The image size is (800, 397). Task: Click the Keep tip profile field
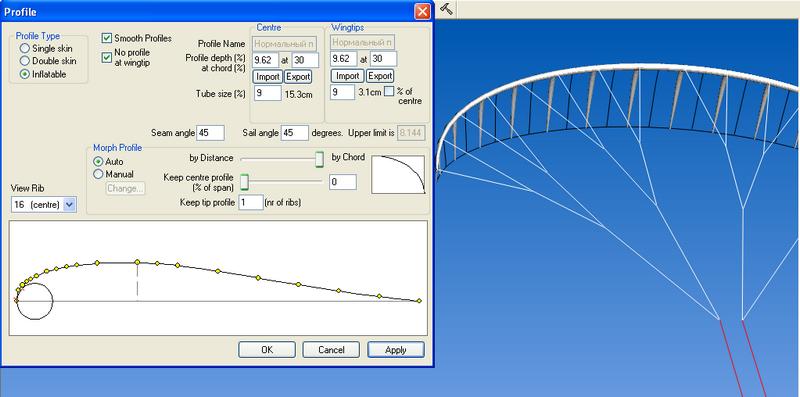tap(251, 202)
